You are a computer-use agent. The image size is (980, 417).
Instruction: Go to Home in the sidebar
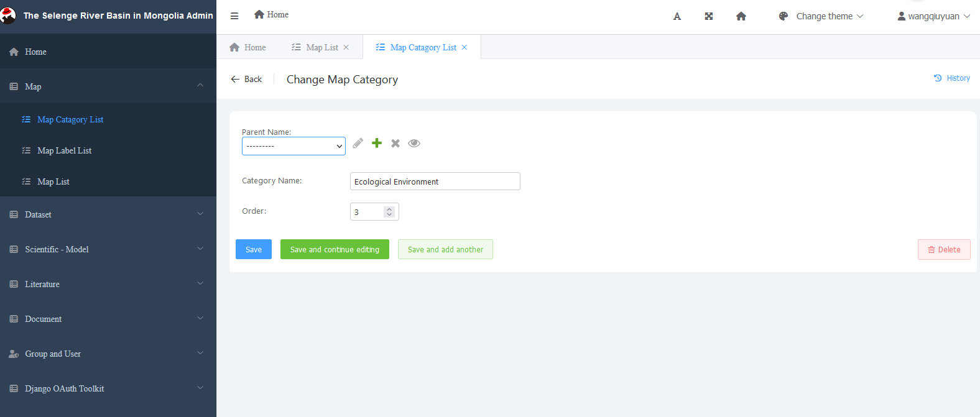pos(108,52)
